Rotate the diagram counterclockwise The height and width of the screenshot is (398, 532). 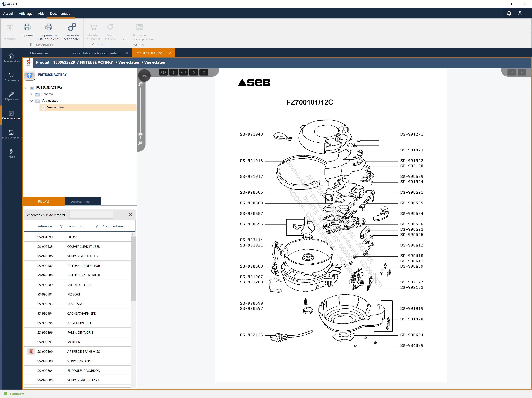tap(194, 72)
